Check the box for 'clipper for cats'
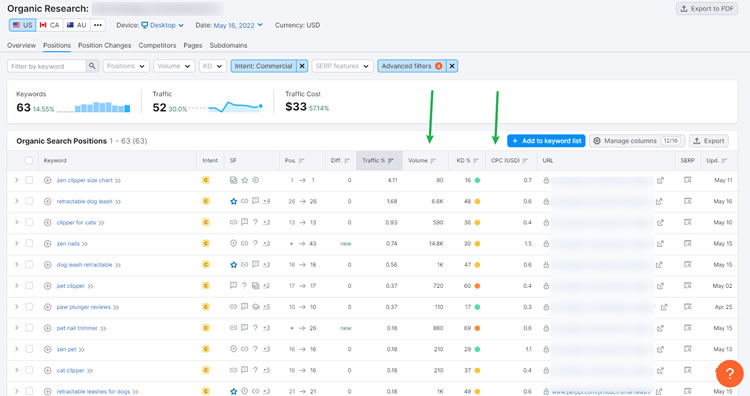Viewport: 750px width, 396px height. (29, 222)
